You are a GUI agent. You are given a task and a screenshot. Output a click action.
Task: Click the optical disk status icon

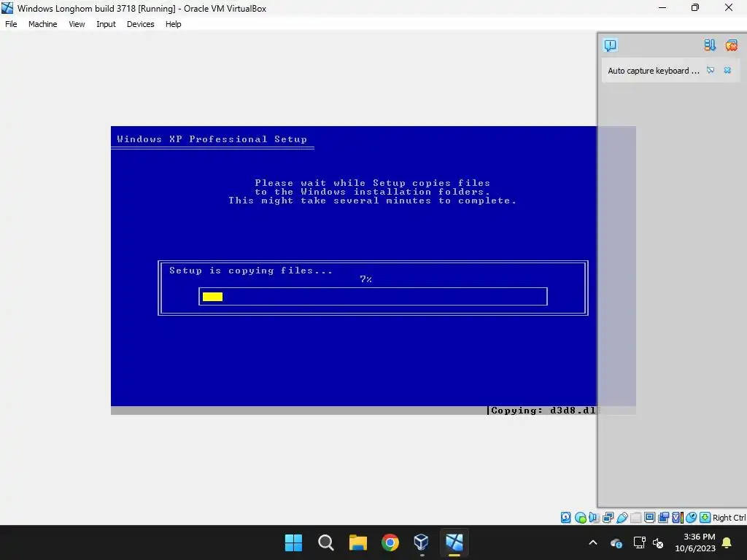(x=580, y=518)
